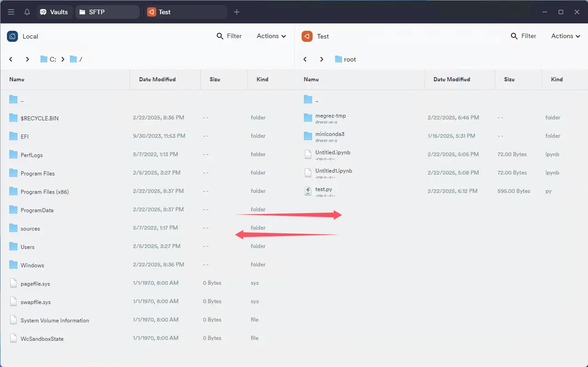Click the Local host icon

click(12, 36)
